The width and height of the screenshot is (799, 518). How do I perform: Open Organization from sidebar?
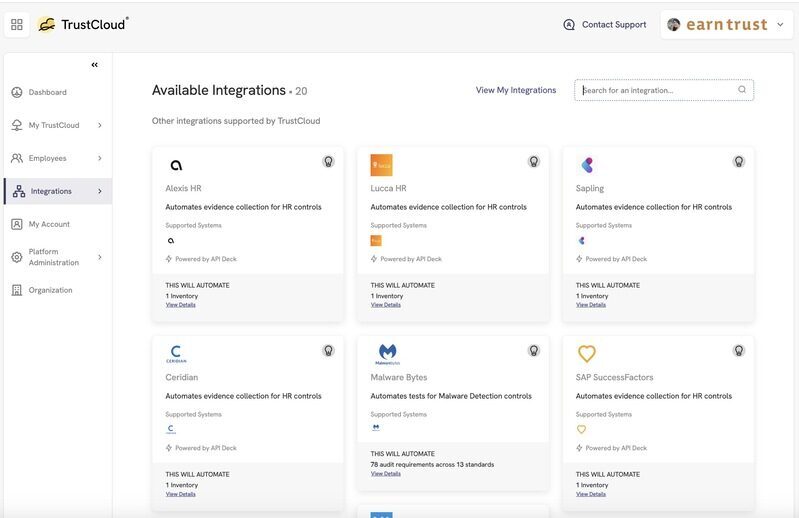50,290
